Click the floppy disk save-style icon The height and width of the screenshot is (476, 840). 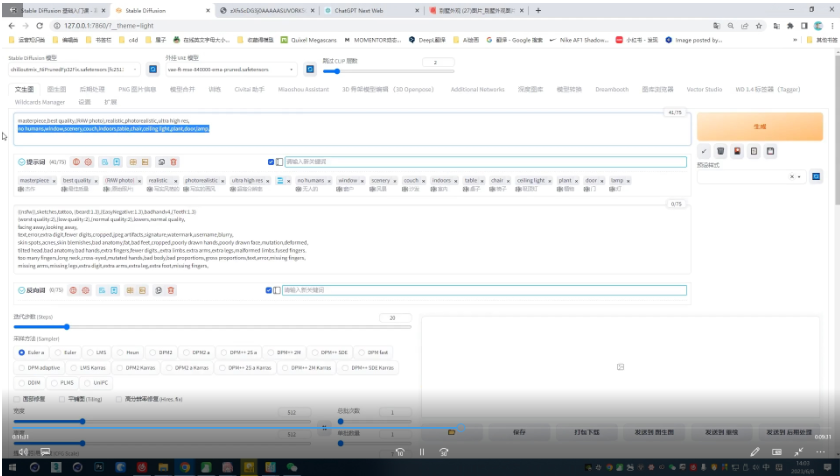[770, 152]
